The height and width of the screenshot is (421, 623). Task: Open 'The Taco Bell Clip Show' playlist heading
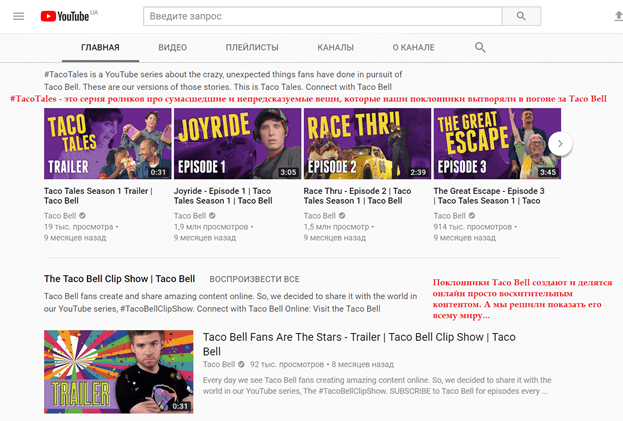(x=120, y=279)
